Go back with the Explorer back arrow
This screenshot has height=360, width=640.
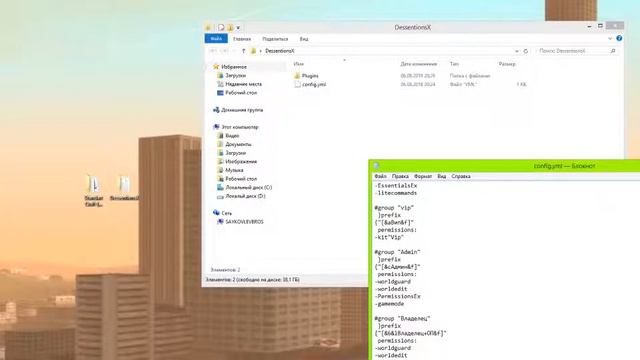pyautogui.click(x=212, y=51)
